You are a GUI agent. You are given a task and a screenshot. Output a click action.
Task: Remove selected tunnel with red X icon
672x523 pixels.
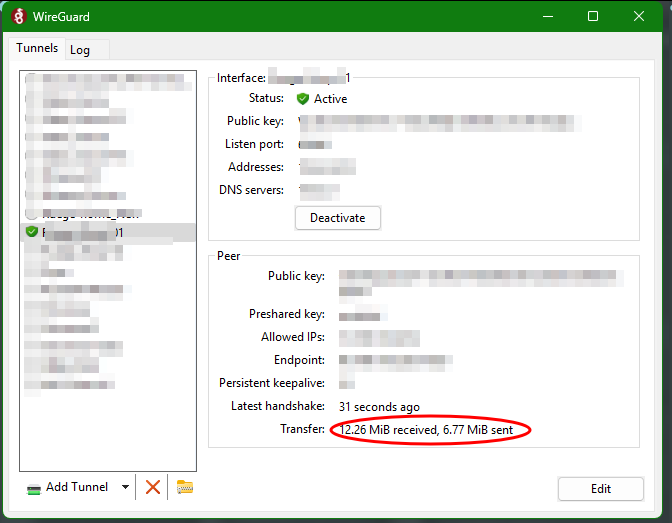point(153,487)
